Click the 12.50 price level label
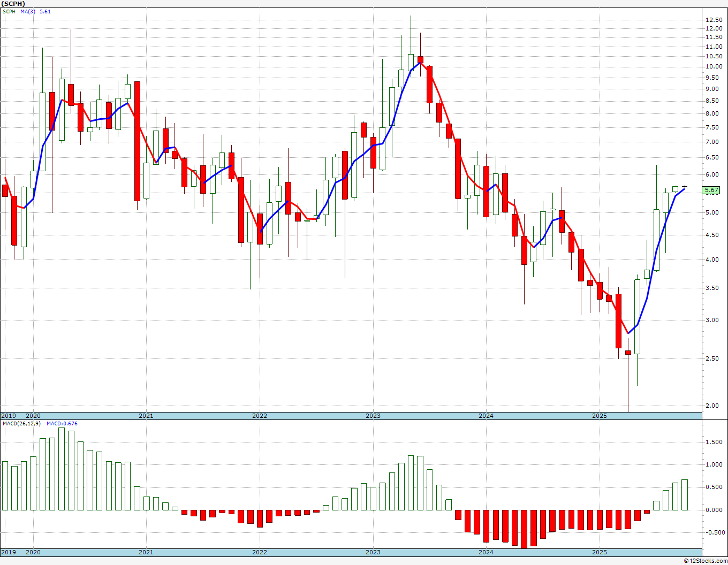 [x=713, y=20]
